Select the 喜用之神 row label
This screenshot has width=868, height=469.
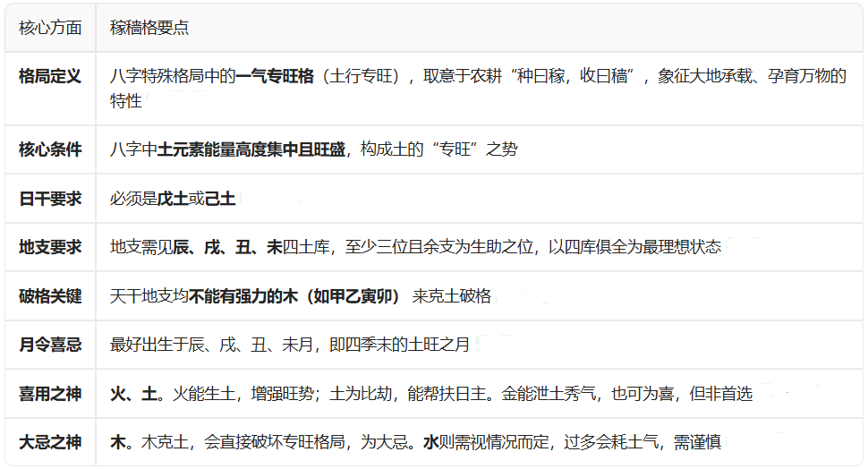coord(50,394)
